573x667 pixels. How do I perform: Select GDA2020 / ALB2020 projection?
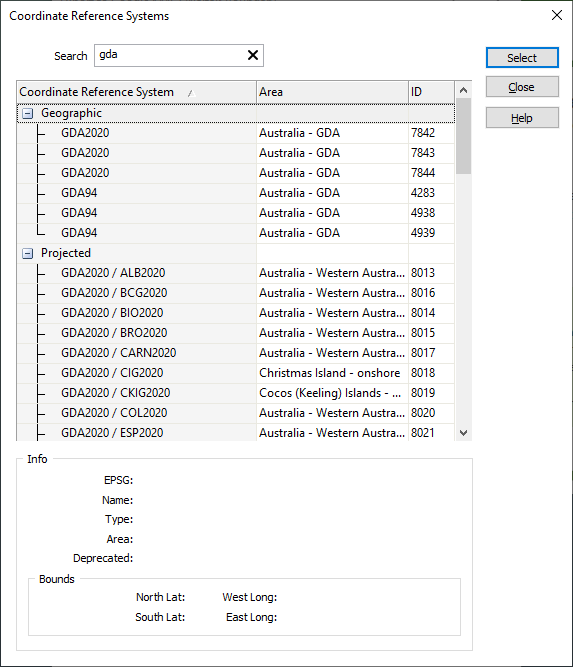[x=236, y=273]
